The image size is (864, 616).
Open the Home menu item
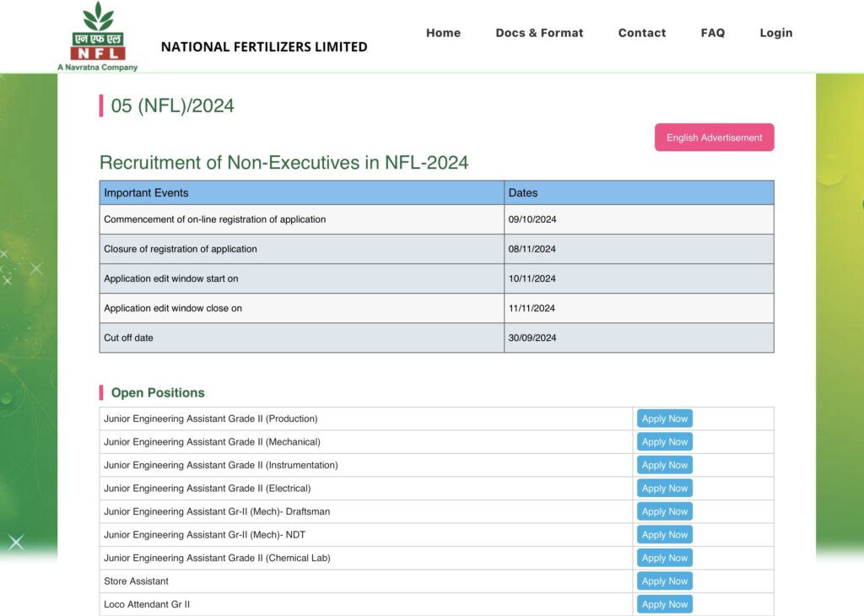pos(443,33)
